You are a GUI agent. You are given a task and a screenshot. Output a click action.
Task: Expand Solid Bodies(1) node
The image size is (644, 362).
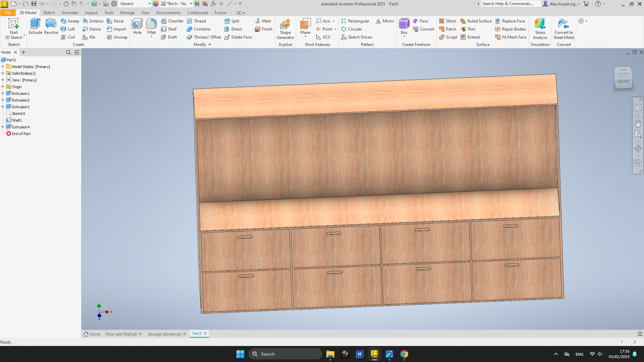pos(3,73)
